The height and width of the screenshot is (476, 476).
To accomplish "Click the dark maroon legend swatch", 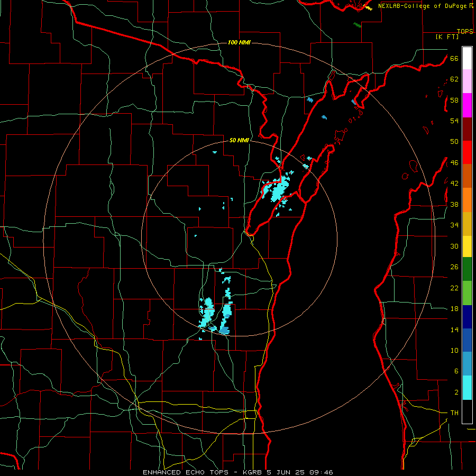I will pyautogui.click(x=467, y=130).
